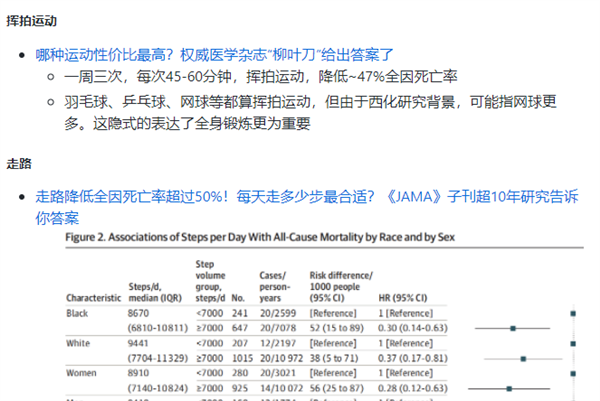Screen dimensions: 600x401
Task: Click risk difference 56 (25 to 87)
Action: (337, 388)
